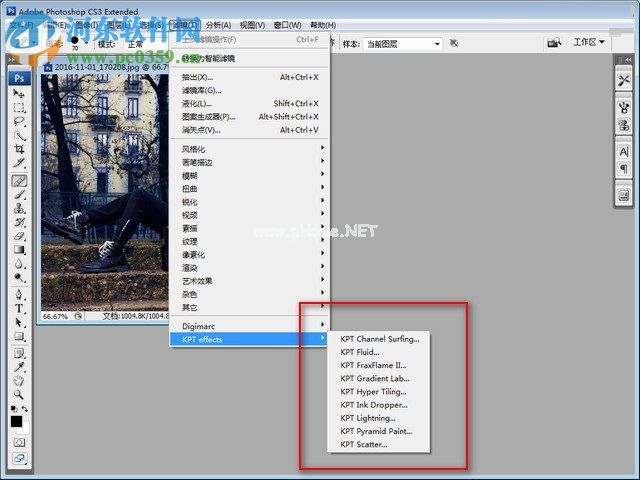Image resolution: width=640 pixels, height=480 pixels.
Task: Select the Eraser tool
Action: pyautogui.click(x=19, y=236)
